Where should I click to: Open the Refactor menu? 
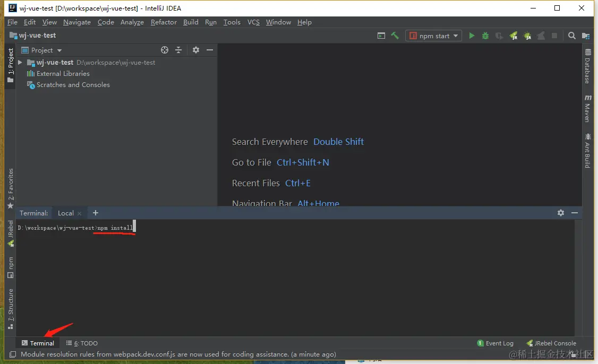tap(164, 22)
